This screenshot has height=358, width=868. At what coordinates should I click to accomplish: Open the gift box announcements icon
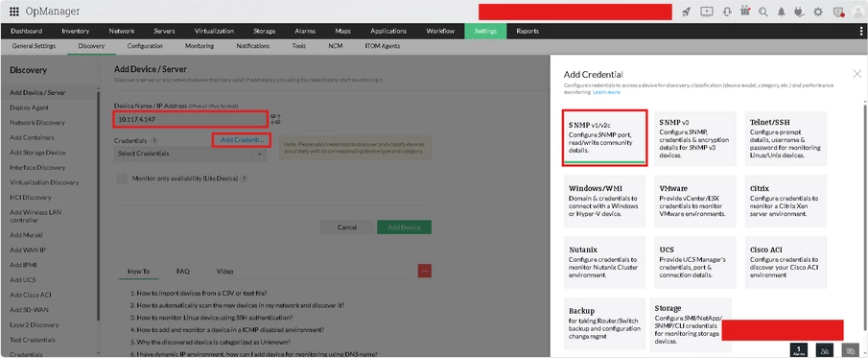point(745,12)
